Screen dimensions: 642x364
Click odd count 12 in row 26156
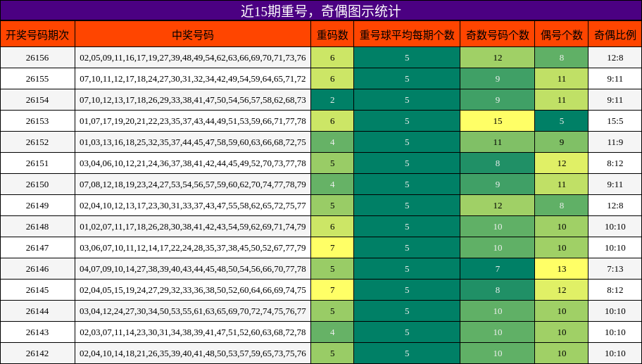498,58
